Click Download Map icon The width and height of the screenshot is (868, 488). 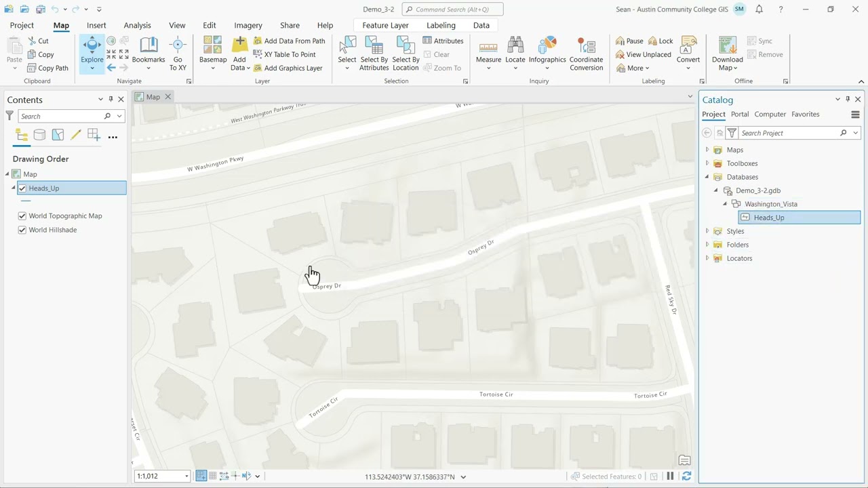click(x=728, y=45)
